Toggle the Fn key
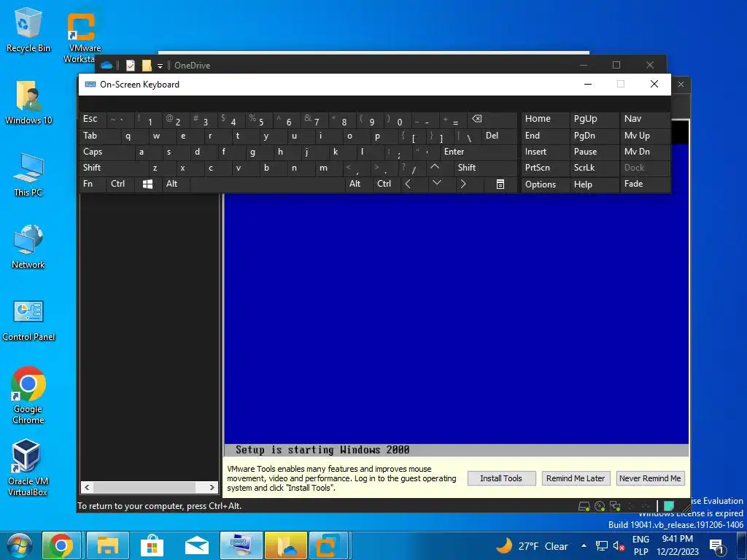 coord(93,184)
